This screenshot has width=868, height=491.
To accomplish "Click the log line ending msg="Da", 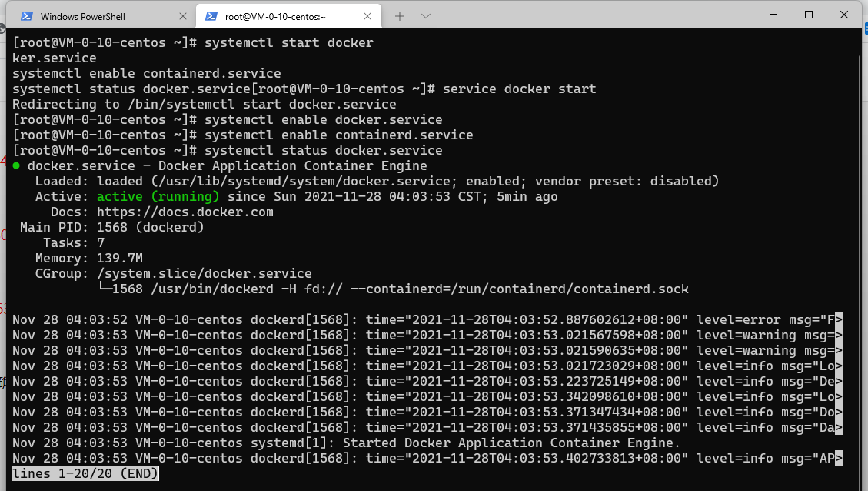I will pyautogui.click(x=427, y=427).
